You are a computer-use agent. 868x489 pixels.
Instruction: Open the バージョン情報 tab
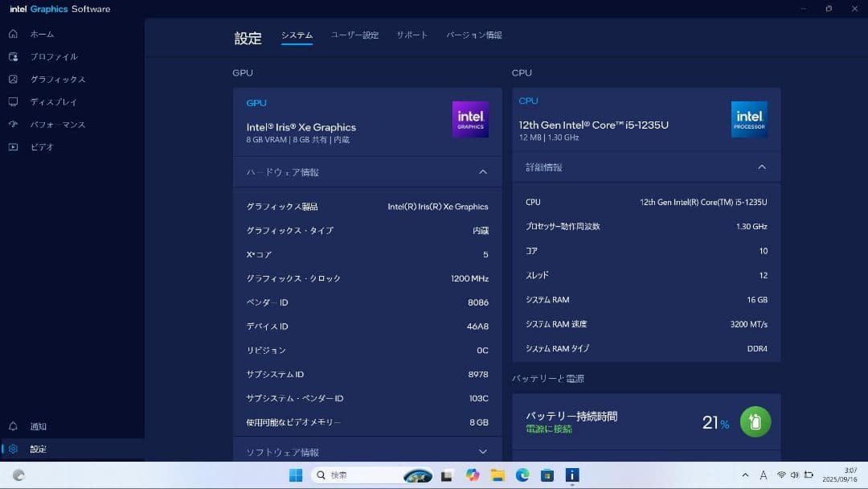pos(474,35)
